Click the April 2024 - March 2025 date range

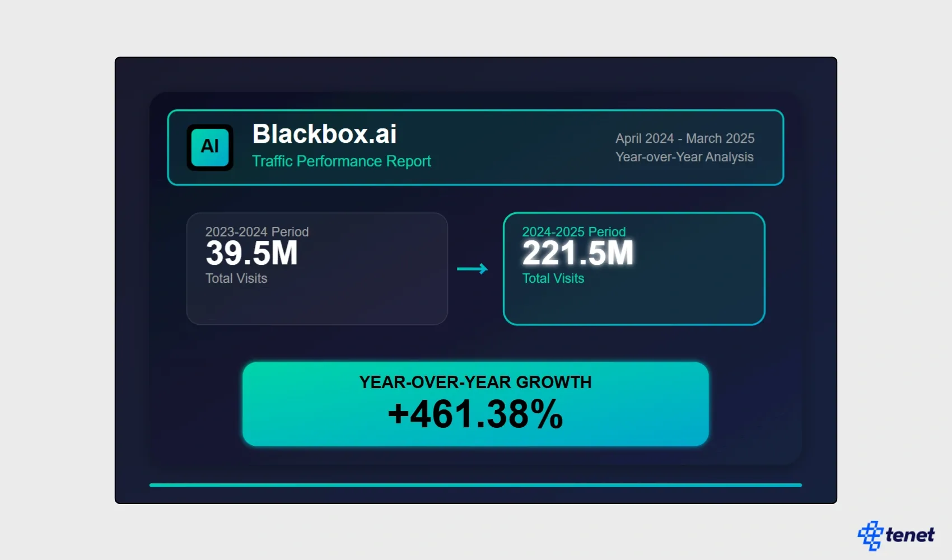coord(684,138)
